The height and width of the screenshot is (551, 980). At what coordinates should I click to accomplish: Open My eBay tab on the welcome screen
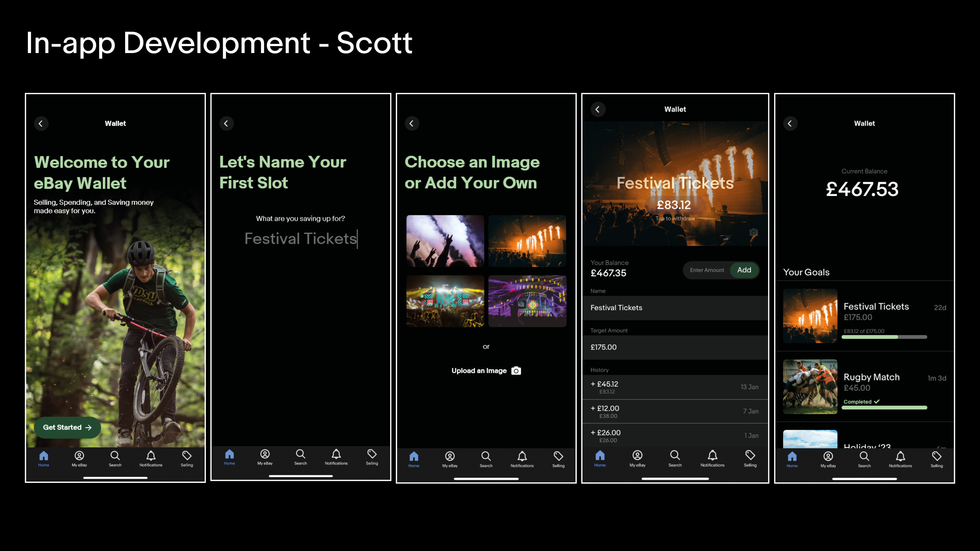tap(79, 459)
